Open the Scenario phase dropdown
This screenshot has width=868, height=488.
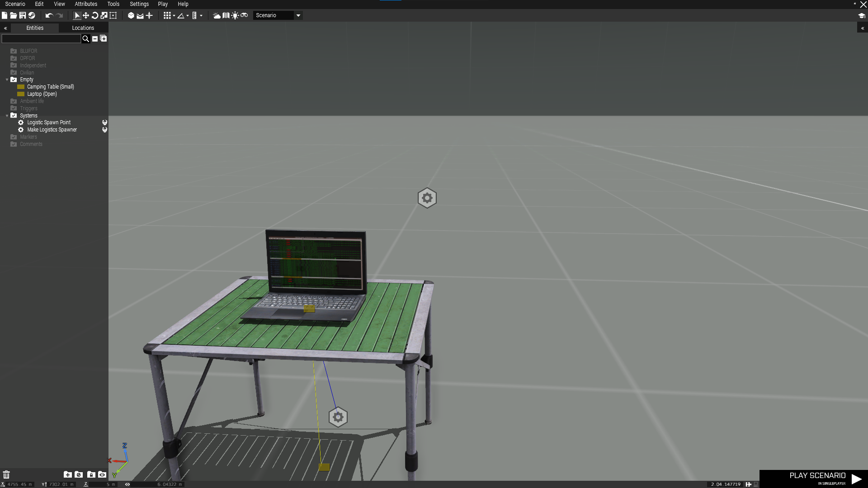[x=298, y=15]
